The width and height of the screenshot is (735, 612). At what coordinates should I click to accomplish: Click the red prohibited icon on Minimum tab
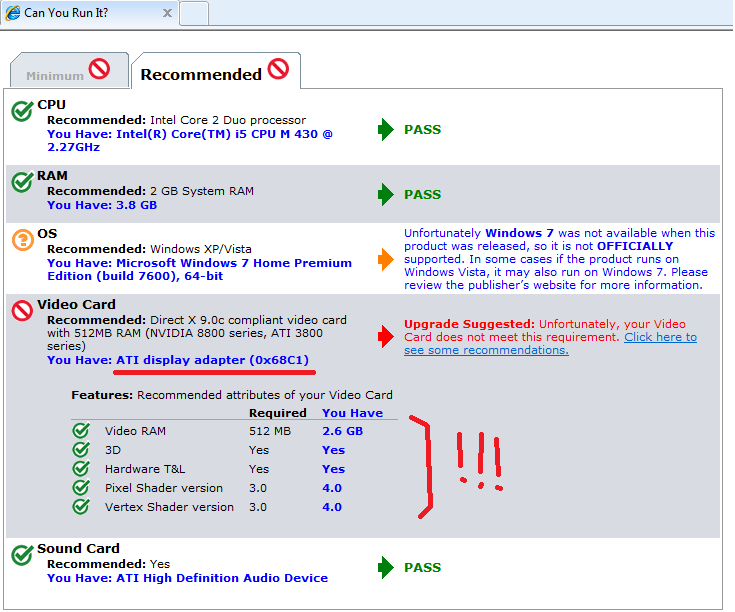point(99,69)
